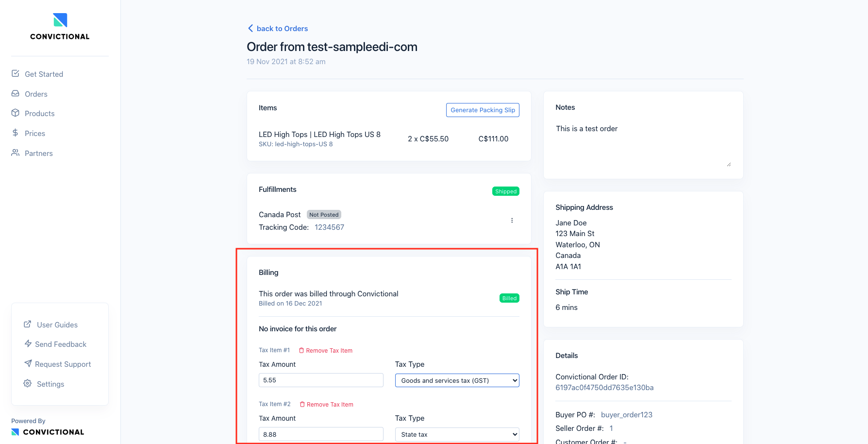Open Get Started in the sidebar
This screenshot has width=868, height=444.
pos(44,74)
